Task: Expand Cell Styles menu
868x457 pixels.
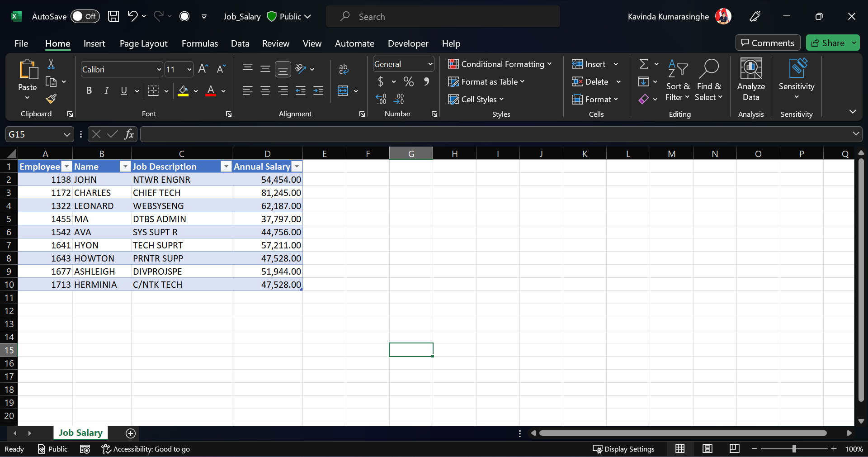Action: coord(476,99)
